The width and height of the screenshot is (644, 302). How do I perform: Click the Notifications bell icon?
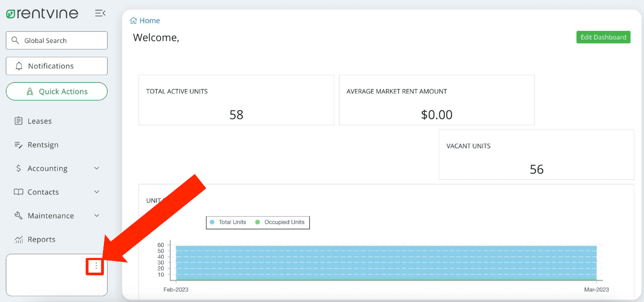click(19, 66)
